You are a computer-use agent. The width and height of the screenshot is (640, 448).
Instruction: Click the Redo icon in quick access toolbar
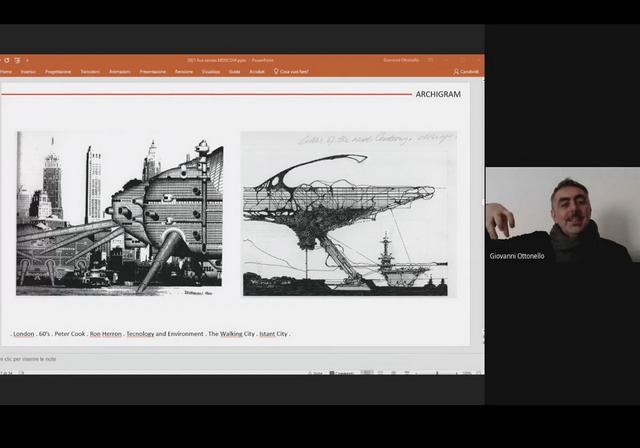tap(16, 60)
